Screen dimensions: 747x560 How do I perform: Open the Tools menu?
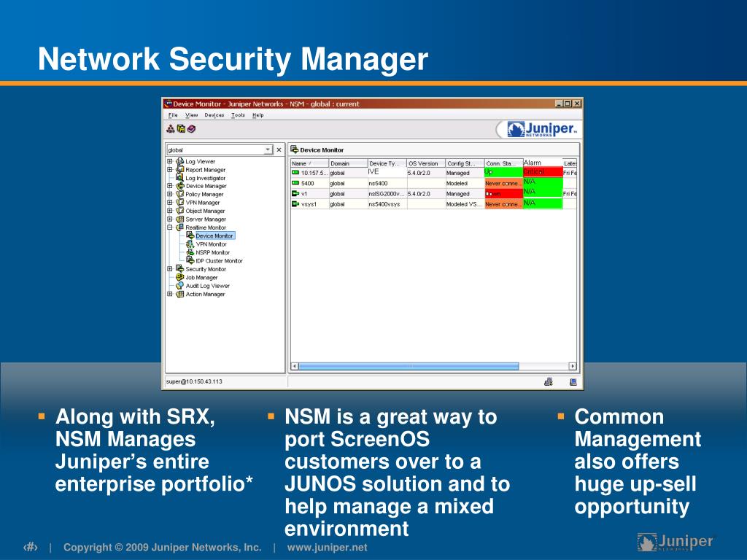pos(238,115)
